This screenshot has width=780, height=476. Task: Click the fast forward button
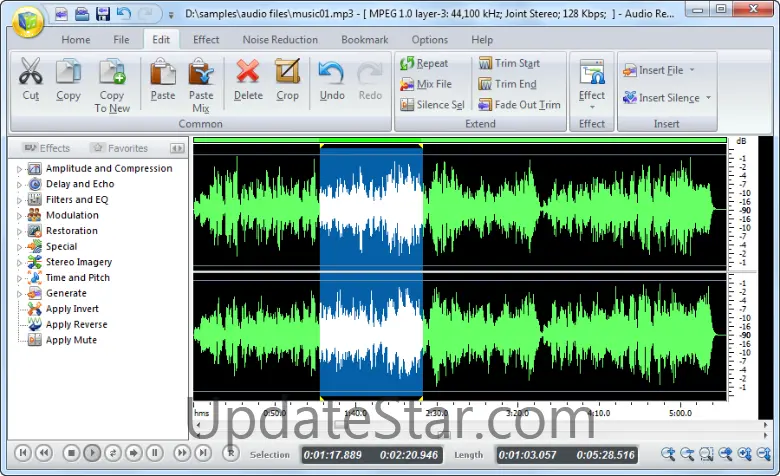click(x=182, y=453)
